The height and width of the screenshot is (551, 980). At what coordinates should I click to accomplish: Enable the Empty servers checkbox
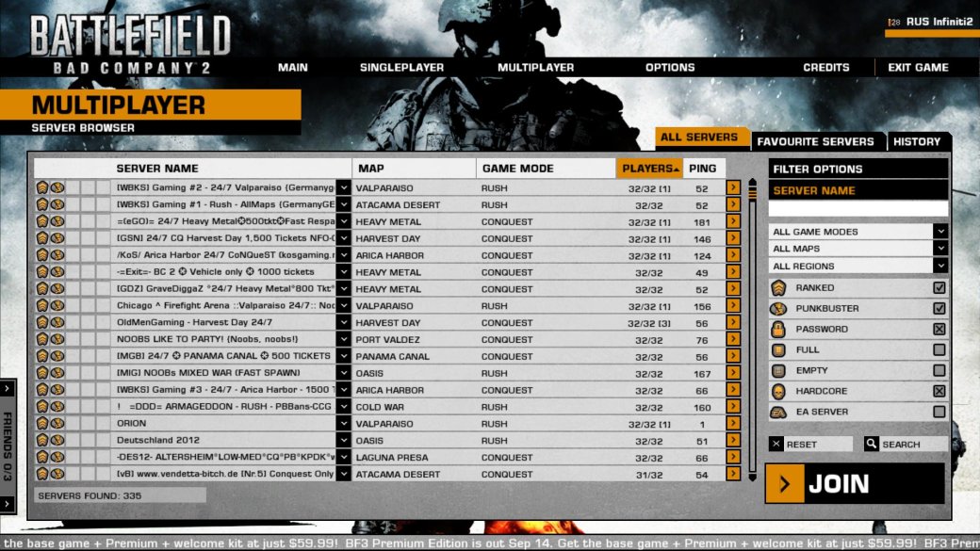pyautogui.click(x=939, y=370)
